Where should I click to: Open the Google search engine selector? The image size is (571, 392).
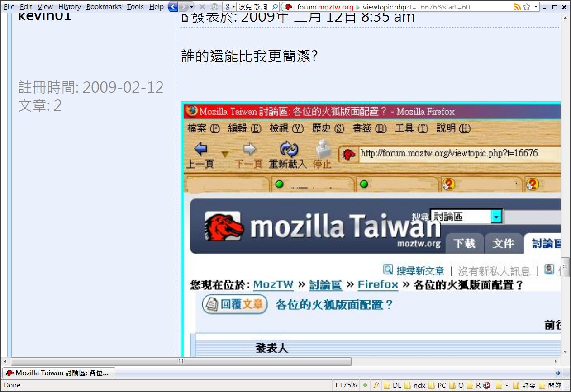coord(230,7)
